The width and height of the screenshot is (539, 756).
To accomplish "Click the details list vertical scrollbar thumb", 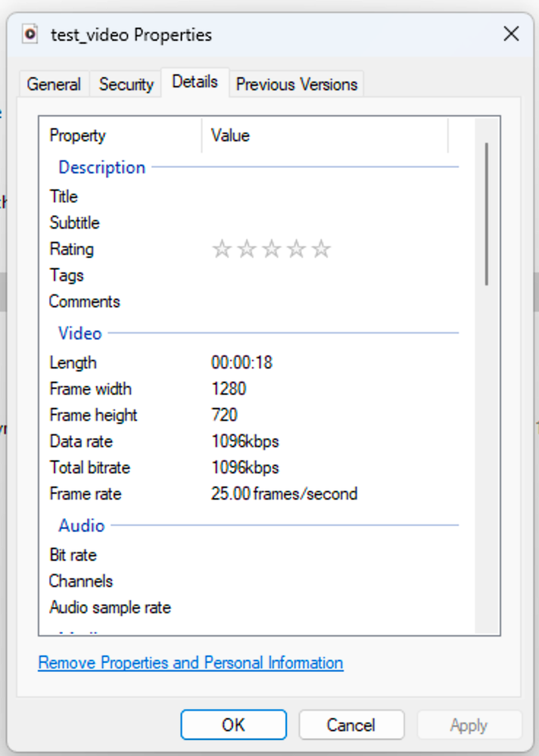I will (x=486, y=213).
